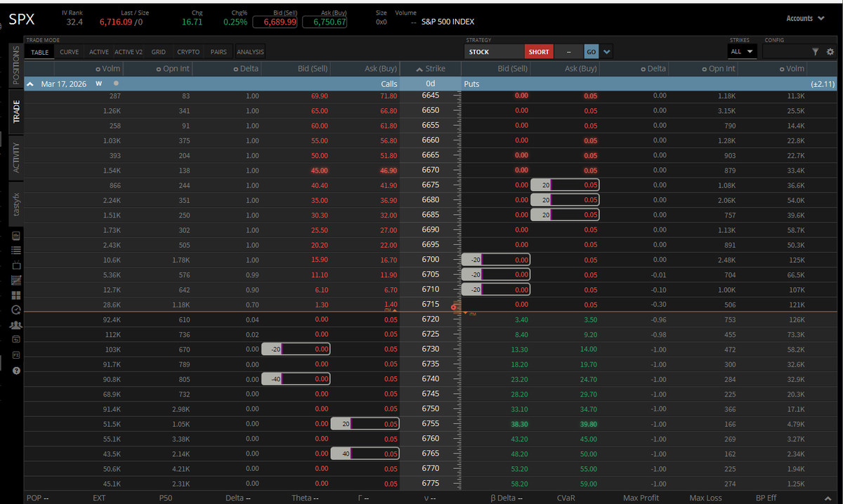Collapse the Mar 17, 2026 expiration
The height and width of the screenshot is (504, 843).
pos(30,84)
